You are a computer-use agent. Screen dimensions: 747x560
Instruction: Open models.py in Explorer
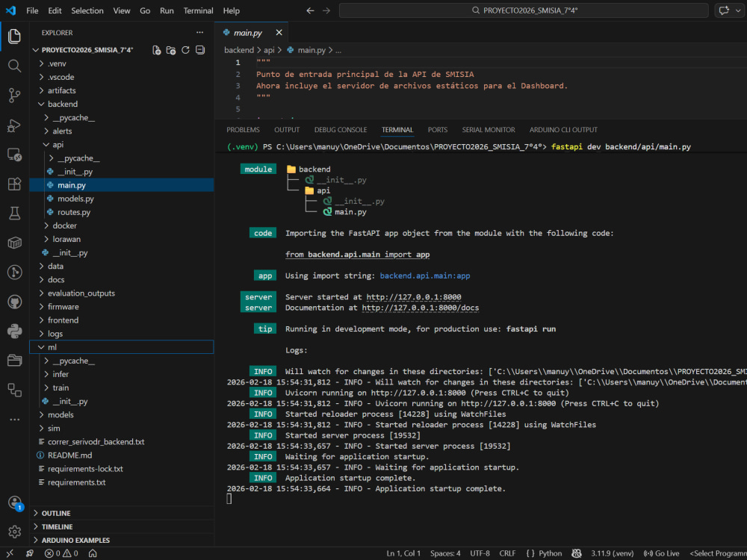pyautogui.click(x=122, y=199)
